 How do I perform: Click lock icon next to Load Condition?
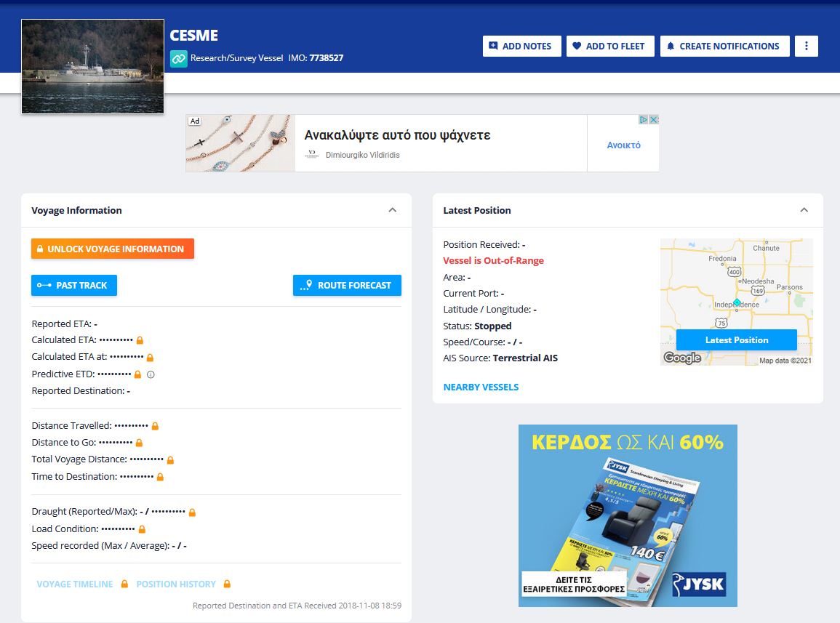142,529
